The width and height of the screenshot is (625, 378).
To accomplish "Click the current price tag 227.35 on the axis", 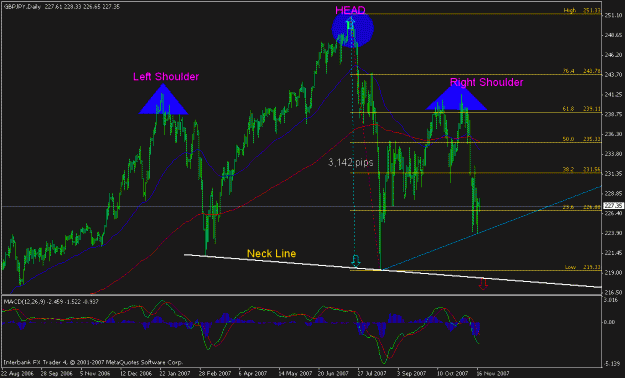I will (613, 206).
